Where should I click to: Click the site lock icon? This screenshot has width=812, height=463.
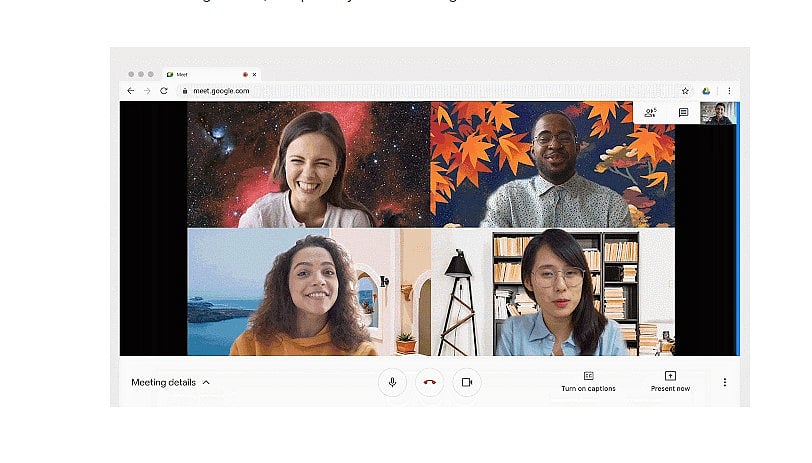tap(185, 91)
